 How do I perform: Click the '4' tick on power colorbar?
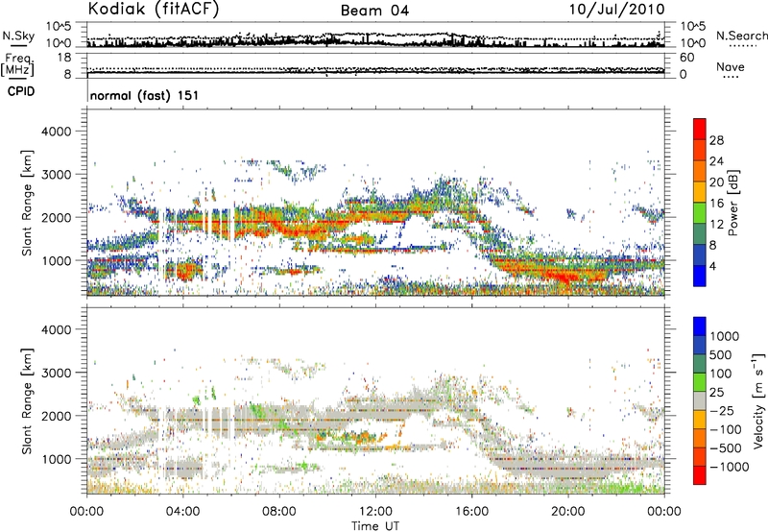(x=713, y=266)
